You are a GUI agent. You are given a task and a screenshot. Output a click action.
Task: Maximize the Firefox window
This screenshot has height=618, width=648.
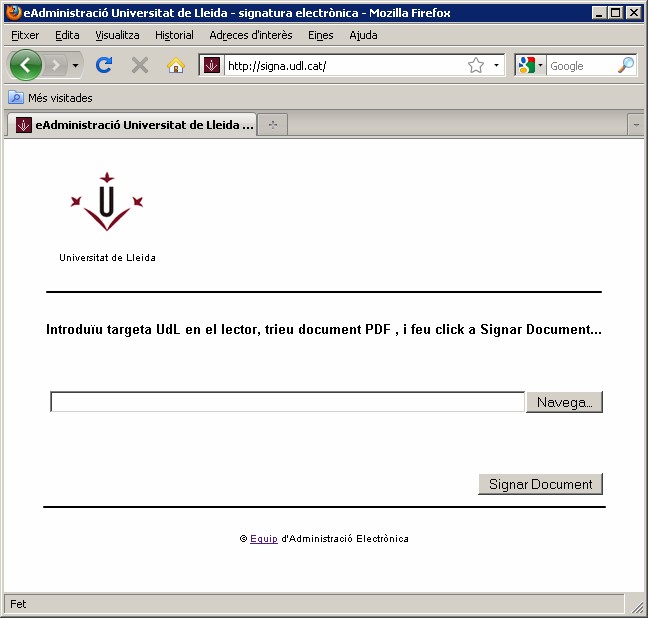click(615, 13)
